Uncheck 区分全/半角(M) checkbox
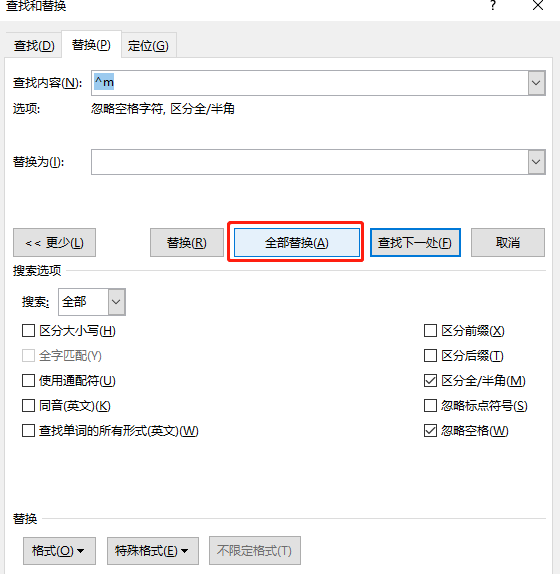The width and height of the screenshot is (560, 574). point(430,381)
